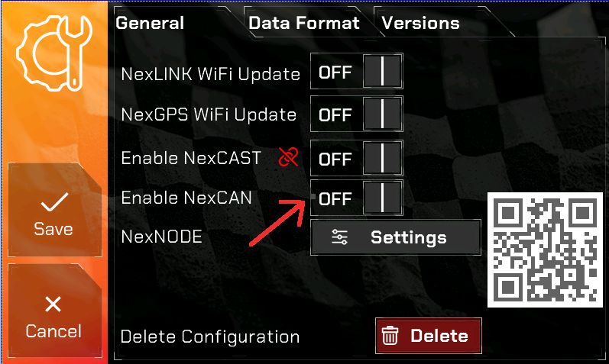Click the QR code image
This screenshot has width=609, height=364.
545,250
